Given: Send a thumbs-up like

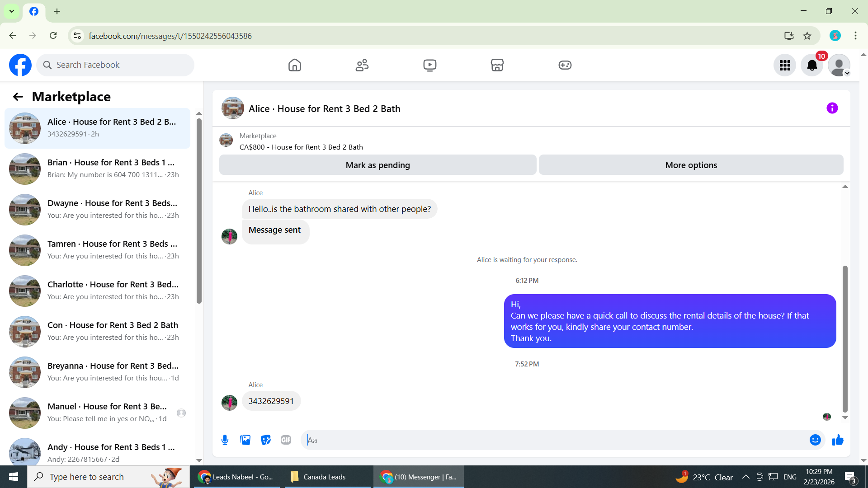Looking at the screenshot, I should point(838,440).
